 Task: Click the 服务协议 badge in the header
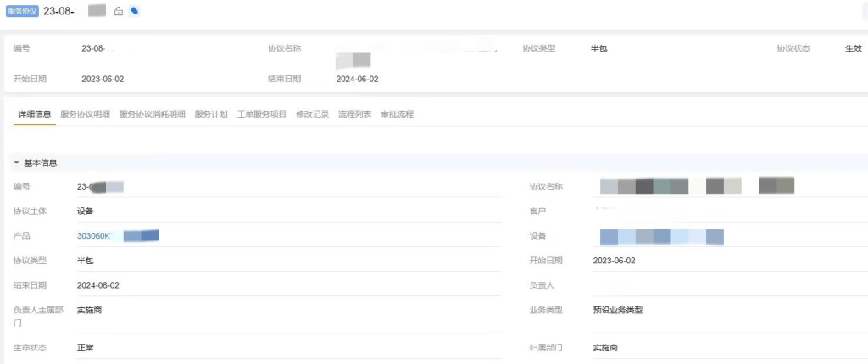[22, 11]
